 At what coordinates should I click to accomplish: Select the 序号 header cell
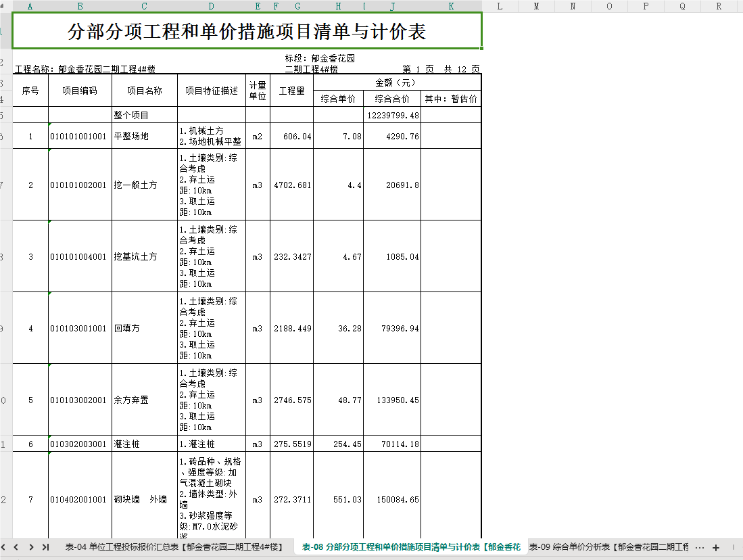click(x=30, y=91)
